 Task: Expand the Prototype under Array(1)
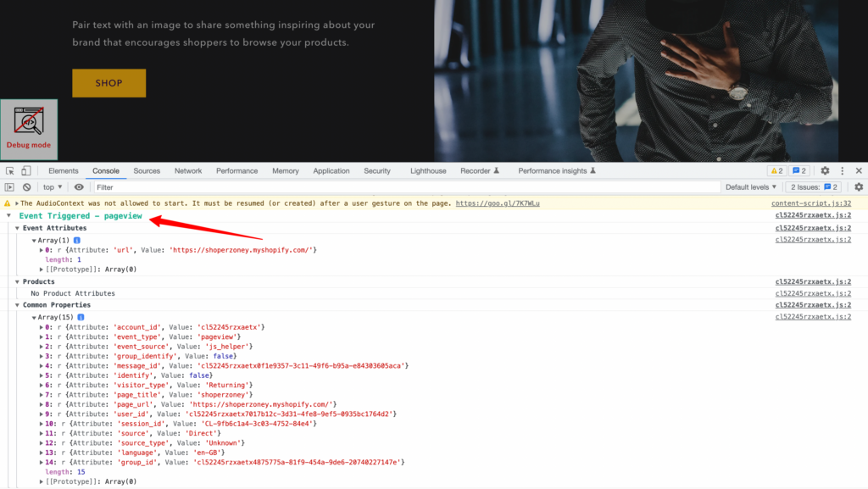point(41,270)
